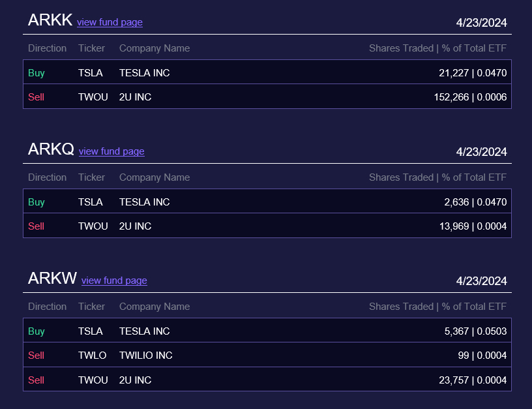This screenshot has width=532, height=409.
Task: Click TESLA INC in the ARKQ table
Action: [x=144, y=202]
